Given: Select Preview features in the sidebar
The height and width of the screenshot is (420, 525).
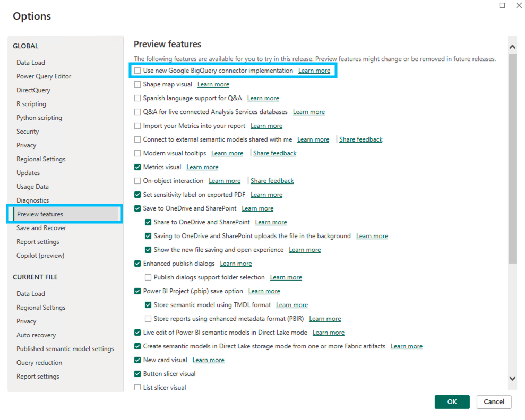Looking at the screenshot, I should 66,214.
